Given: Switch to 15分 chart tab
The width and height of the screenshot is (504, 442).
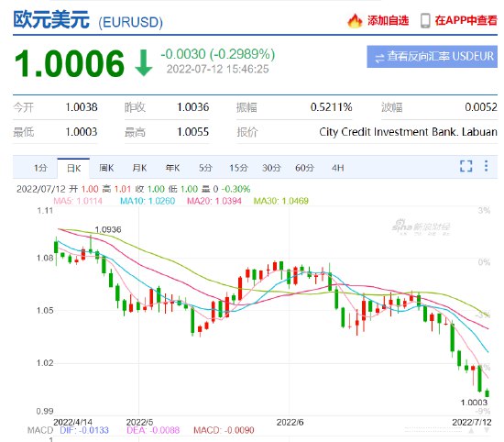Looking at the screenshot, I should click(238, 168).
